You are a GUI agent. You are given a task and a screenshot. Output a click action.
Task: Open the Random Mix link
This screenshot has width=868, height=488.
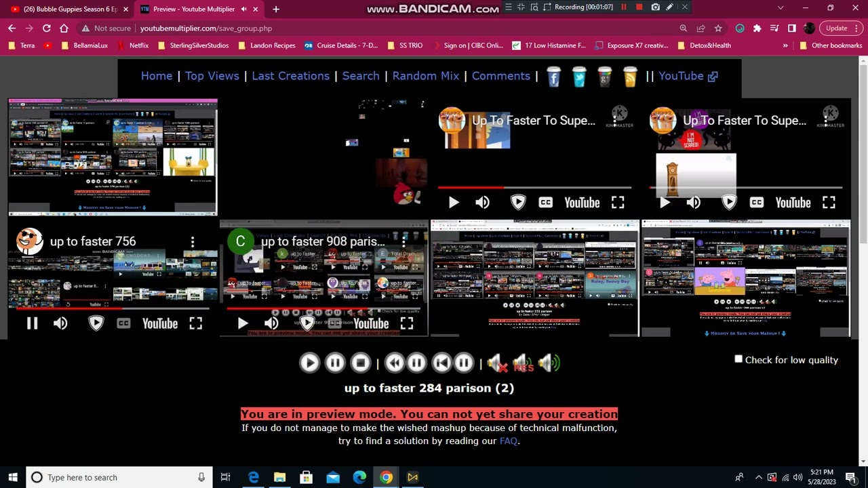pyautogui.click(x=426, y=76)
